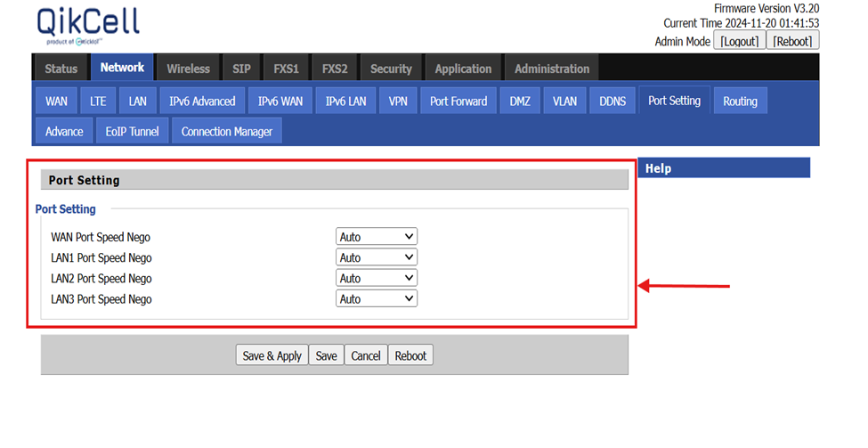Switch to the Status tab
The image size is (868, 448).
coord(61,69)
